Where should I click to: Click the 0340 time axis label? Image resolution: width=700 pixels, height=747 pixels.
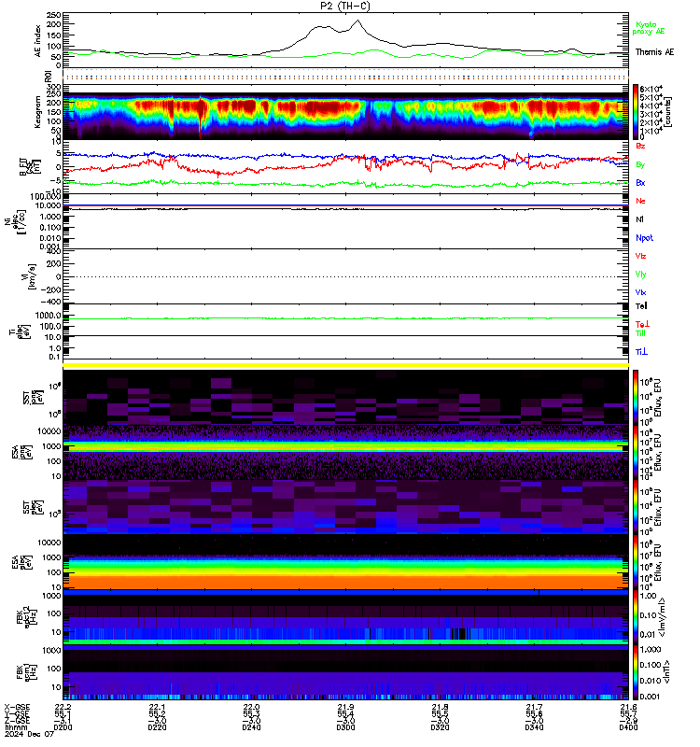coord(534,727)
